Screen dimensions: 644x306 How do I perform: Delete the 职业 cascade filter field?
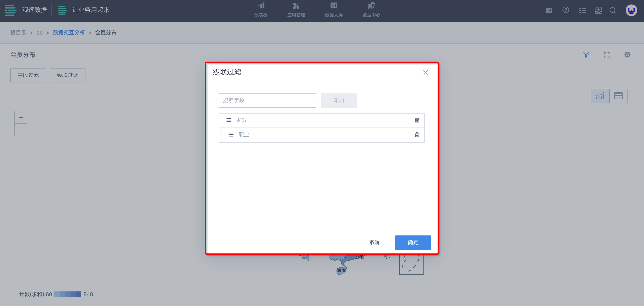tap(417, 135)
